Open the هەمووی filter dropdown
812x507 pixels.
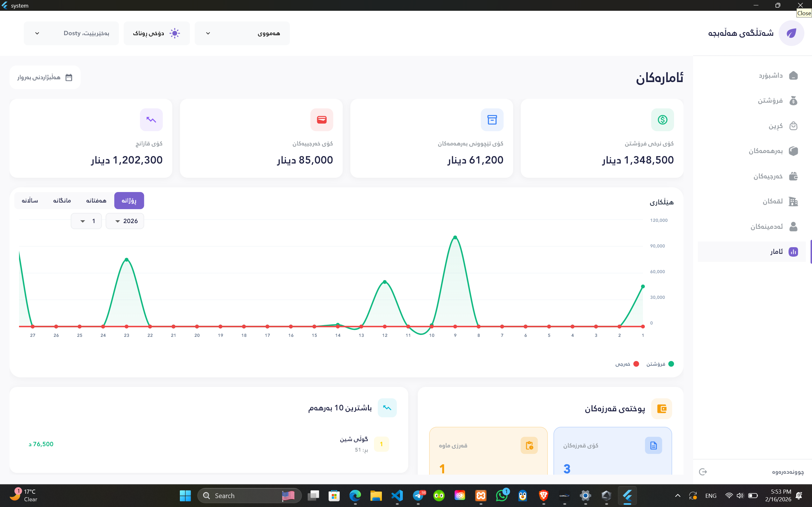pos(242,33)
